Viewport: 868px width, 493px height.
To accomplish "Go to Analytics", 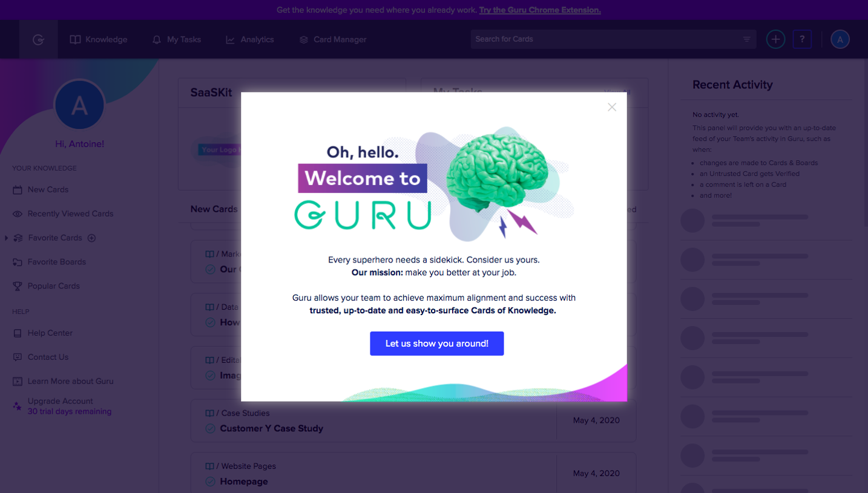I will pos(250,39).
